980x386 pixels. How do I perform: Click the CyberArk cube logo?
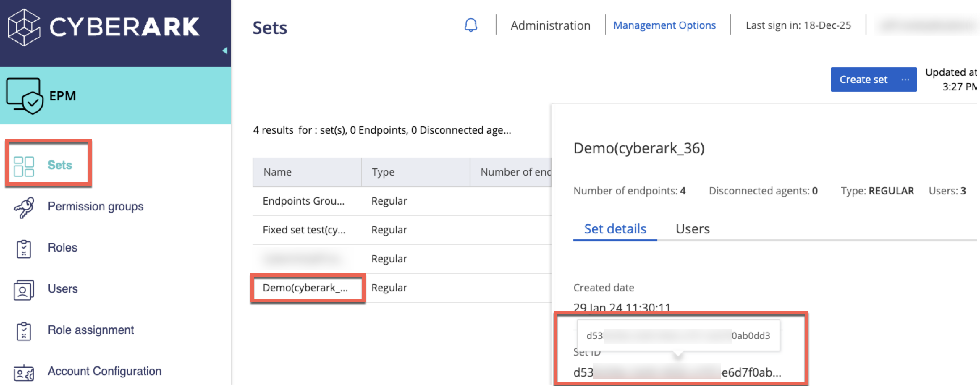pyautogui.click(x=24, y=27)
